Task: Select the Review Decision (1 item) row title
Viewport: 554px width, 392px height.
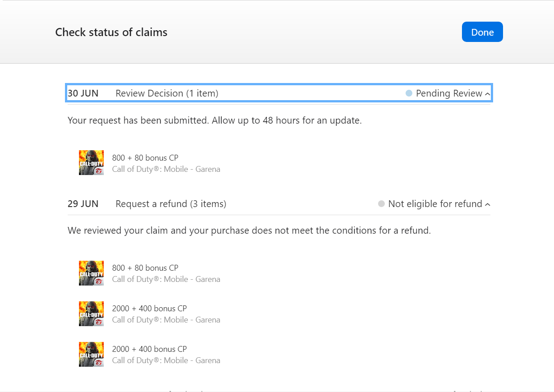Action: coord(167,93)
